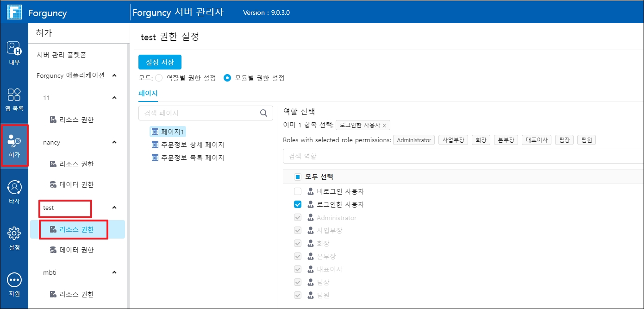Open the 지원 ellipsis icon

(x=14, y=284)
